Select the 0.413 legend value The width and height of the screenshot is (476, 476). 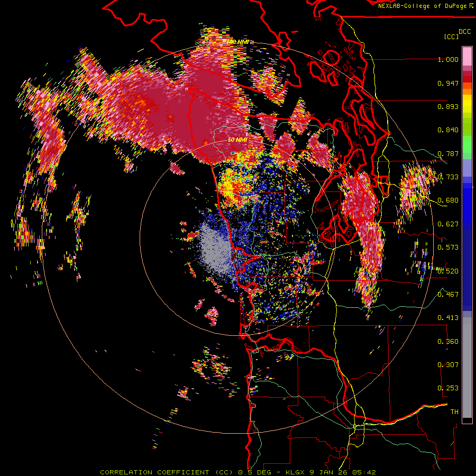click(x=448, y=318)
